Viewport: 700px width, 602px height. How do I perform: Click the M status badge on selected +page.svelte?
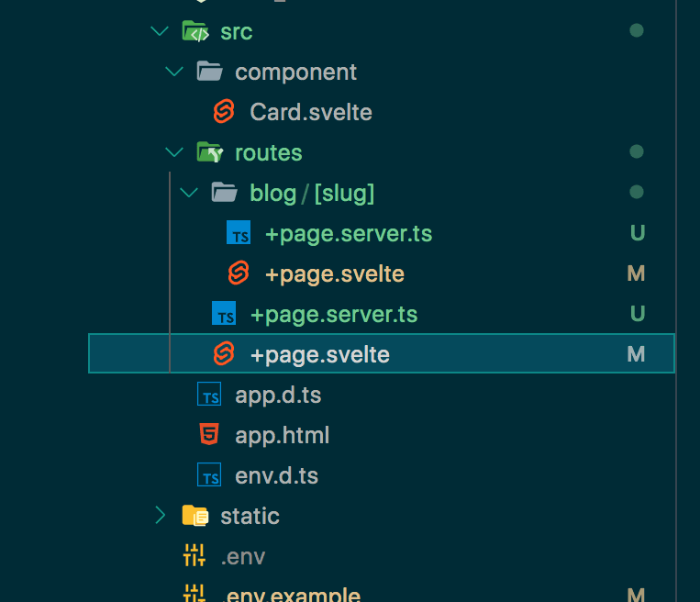click(x=636, y=354)
